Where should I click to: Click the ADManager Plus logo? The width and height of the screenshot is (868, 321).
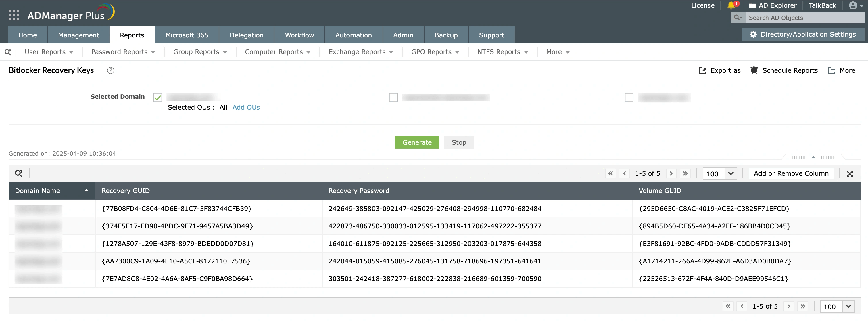point(71,13)
